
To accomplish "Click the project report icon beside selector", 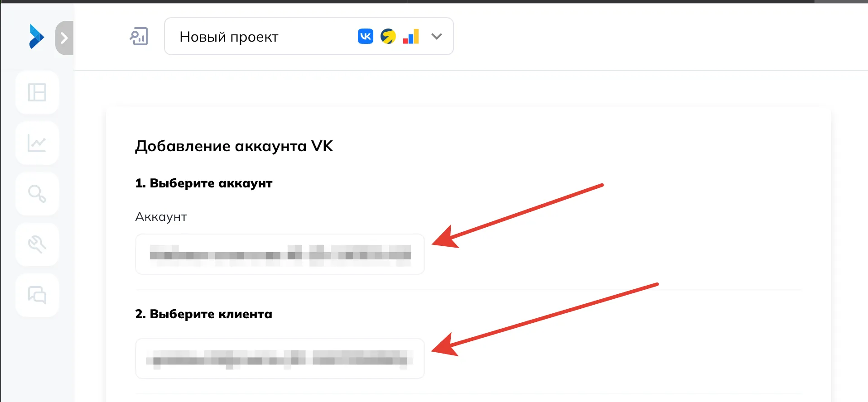I will 139,37.
